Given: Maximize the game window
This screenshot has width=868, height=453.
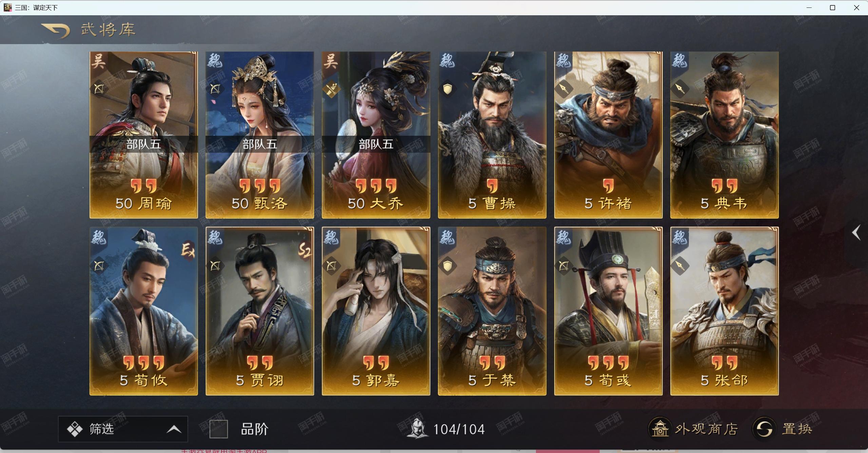Looking at the screenshot, I should 832,7.
